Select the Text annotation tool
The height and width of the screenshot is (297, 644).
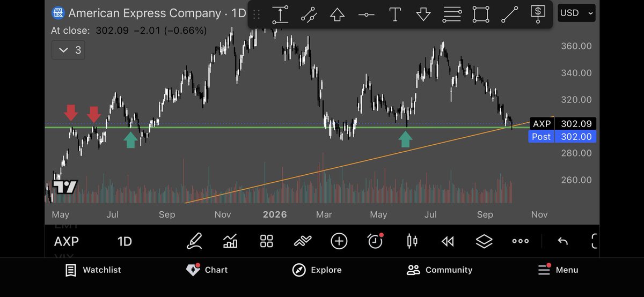pyautogui.click(x=395, y=14)
